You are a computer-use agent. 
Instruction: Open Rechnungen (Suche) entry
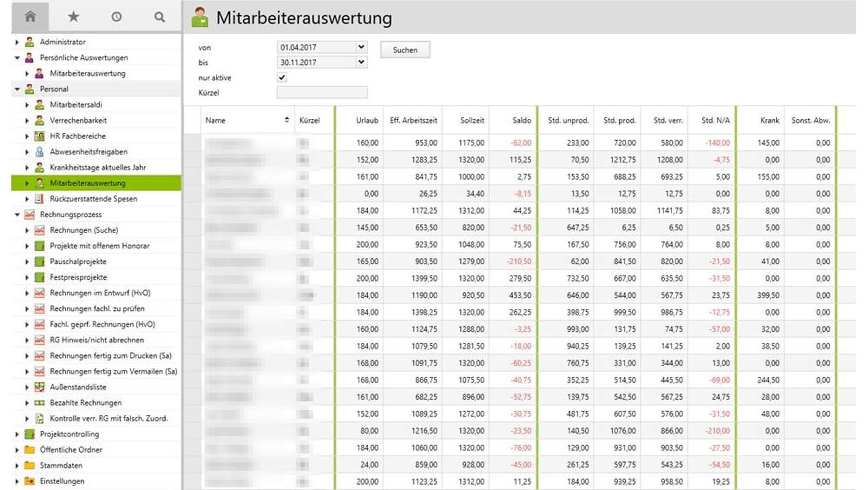84,230
